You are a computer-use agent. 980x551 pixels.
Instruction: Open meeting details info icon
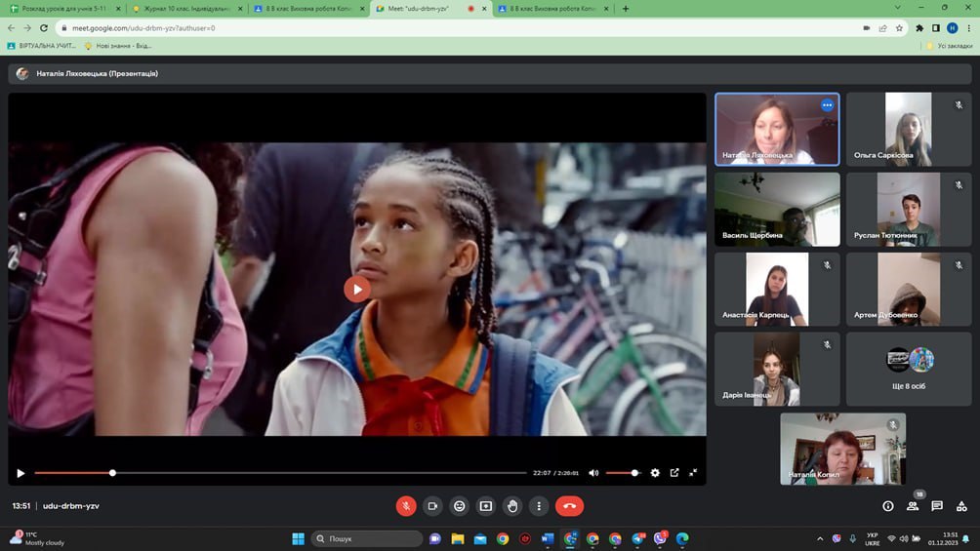pos(887,506)
